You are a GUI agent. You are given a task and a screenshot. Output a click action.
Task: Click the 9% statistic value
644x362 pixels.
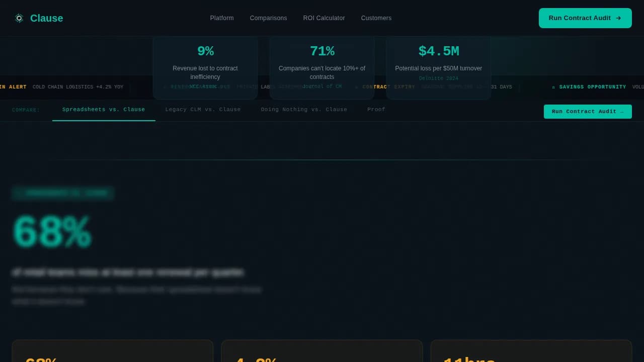click(205, 51)
